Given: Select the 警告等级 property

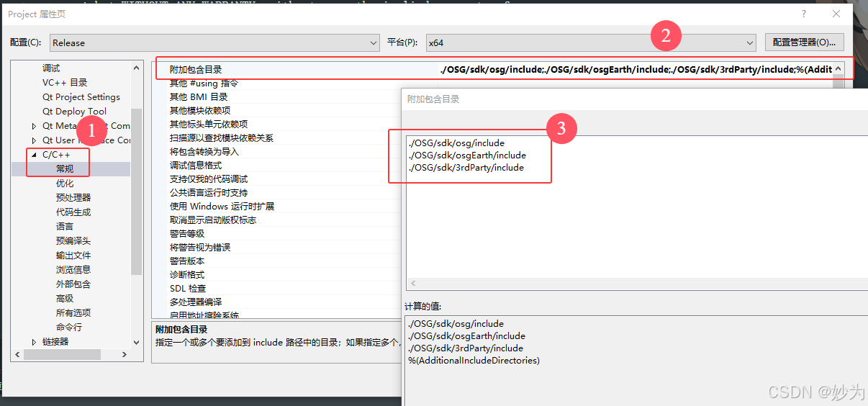Looking at the screenshot, I should point(187,233).
